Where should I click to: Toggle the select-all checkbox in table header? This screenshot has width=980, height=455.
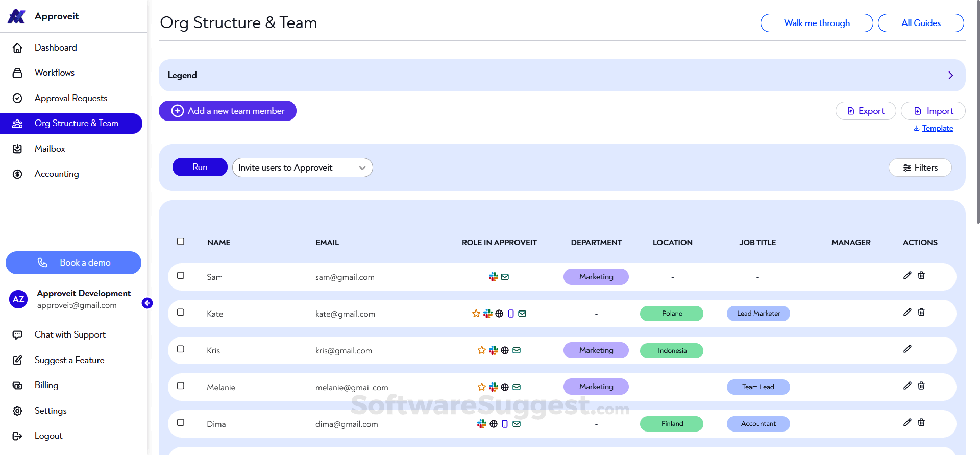coord(181,242)
